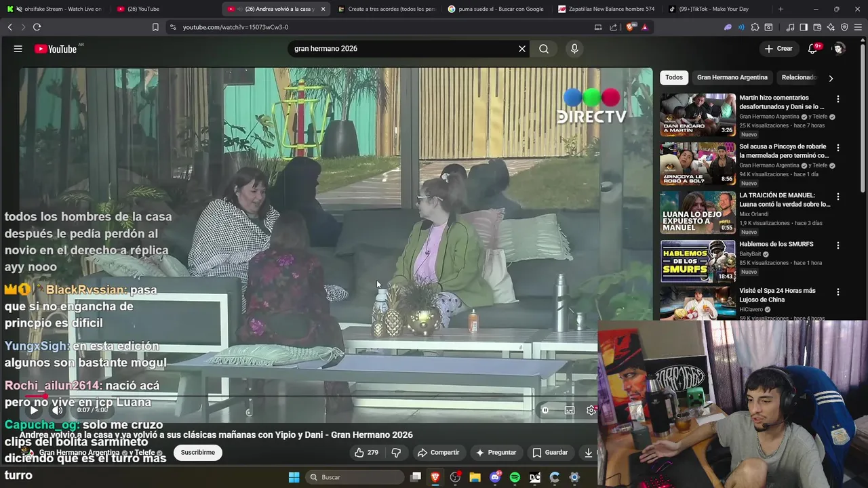Image resolution: width=868 pixels, height=488 pixels.
Task: Open Hablemos de los SMURFS thumbnail
Action: (x=698, y=261)
